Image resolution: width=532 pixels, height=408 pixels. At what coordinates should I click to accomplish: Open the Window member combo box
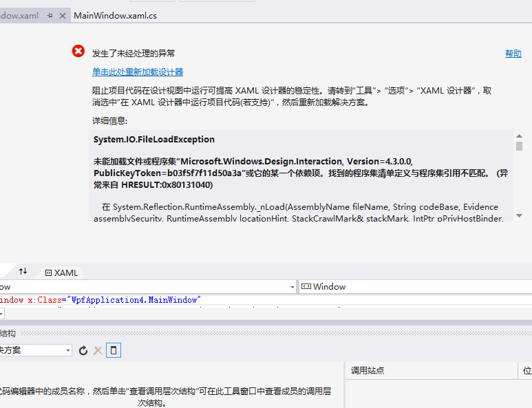(x=415, y=287)
